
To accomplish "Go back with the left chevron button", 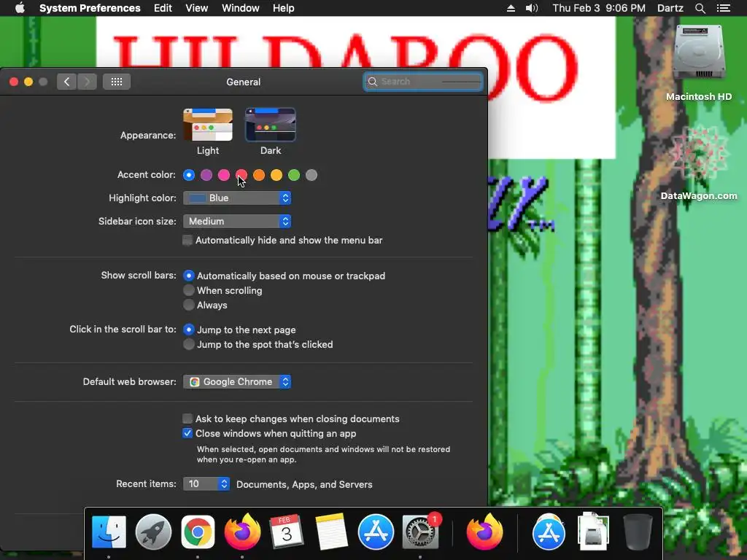I will point(66,82).
